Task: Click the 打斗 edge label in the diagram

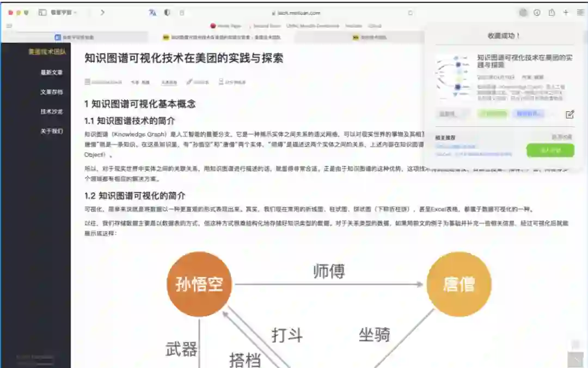Action: (x=287, y=335)
